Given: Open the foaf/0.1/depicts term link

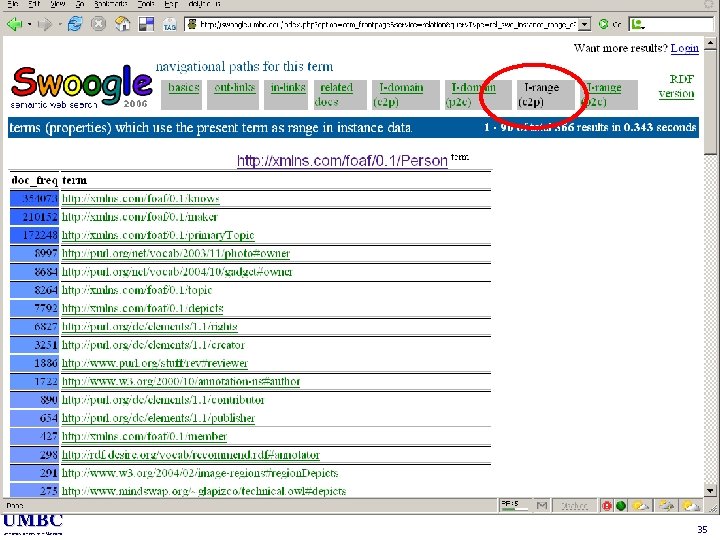Looking at the screenshot, I should pos(142,308).
